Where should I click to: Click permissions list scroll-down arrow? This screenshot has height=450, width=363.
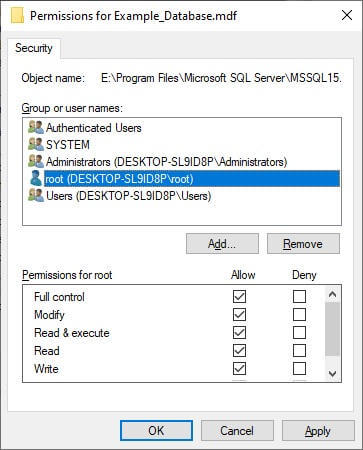tap(332, 374)
